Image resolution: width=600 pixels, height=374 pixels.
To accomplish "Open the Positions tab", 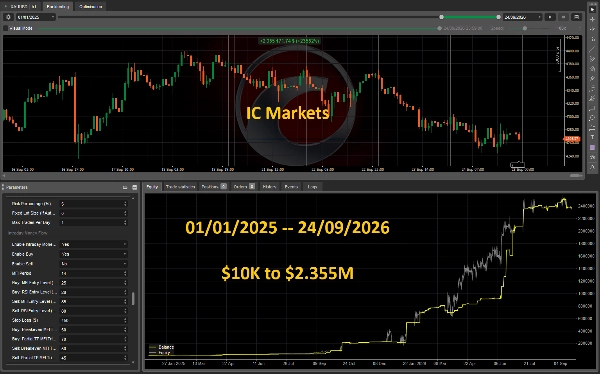I will (x=214, y=186).
